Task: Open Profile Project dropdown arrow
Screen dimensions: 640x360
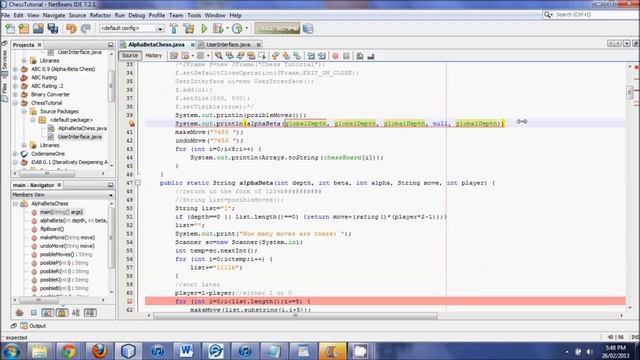Action: 246,29
